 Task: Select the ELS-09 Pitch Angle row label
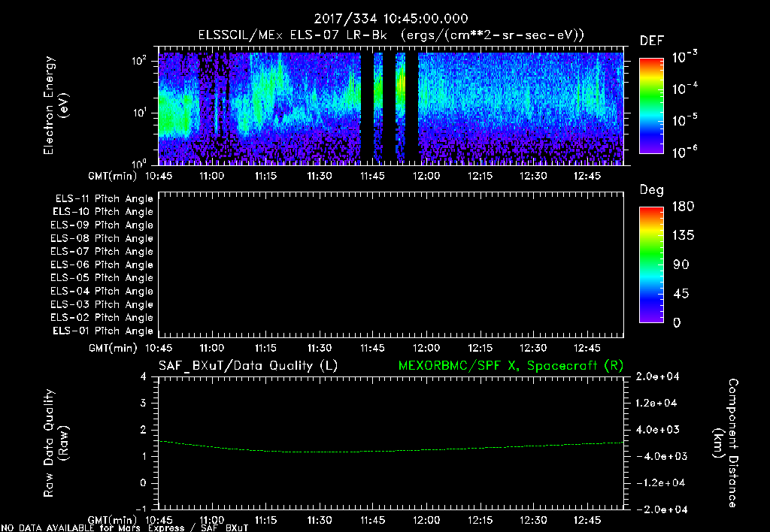point(102,225)
